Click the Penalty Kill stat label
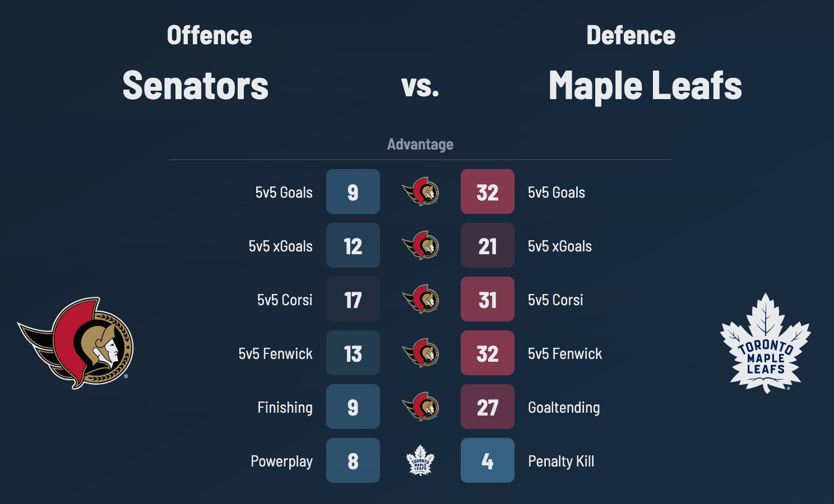This screenshot has width=834, height=504. (561, 461)
